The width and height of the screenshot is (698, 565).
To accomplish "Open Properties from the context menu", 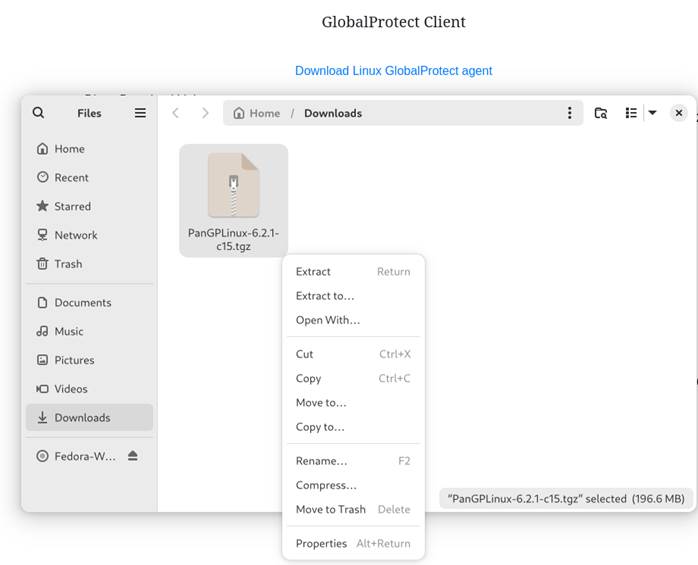I will click(x=353, y=544).
